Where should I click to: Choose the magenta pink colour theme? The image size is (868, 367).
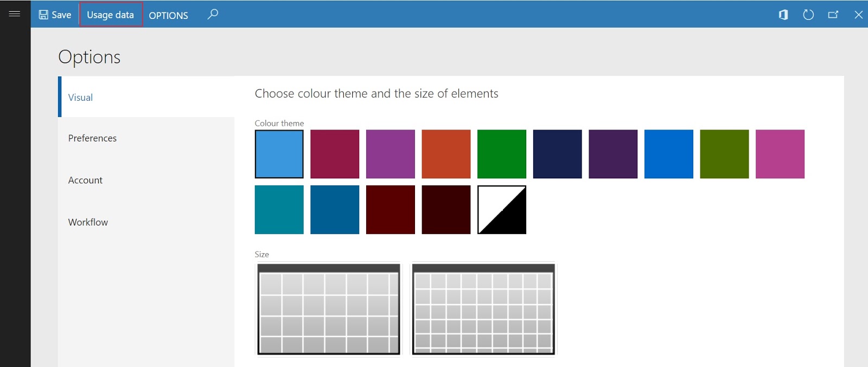click(x=780, y=154)
